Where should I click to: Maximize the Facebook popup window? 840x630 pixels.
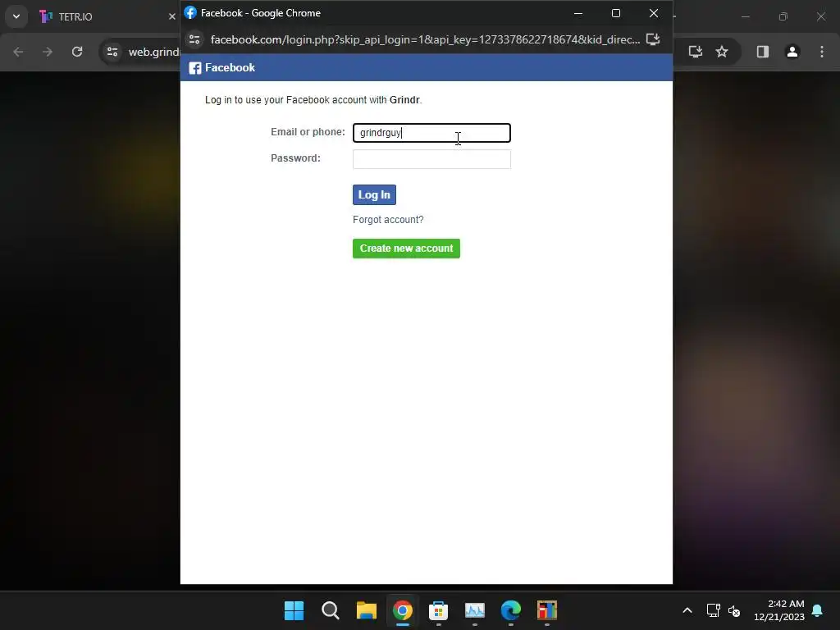click(x=616, y=13)
